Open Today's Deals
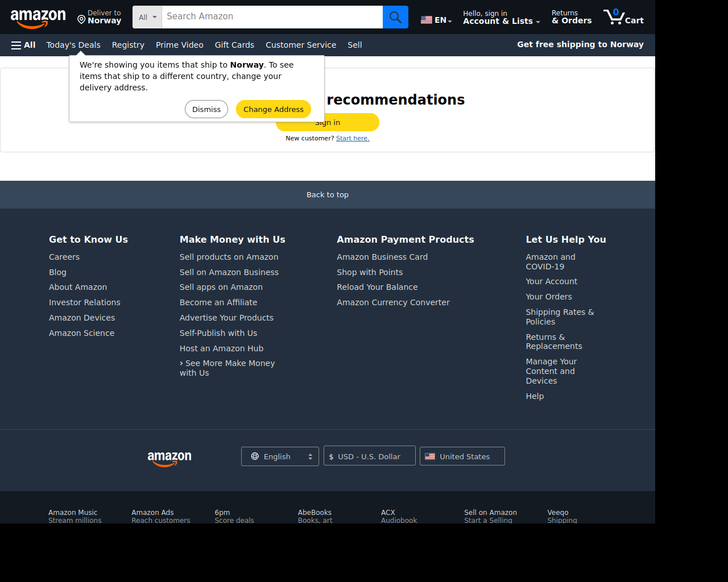The width and height of the screenshot is (728, 582). [73, 45]
